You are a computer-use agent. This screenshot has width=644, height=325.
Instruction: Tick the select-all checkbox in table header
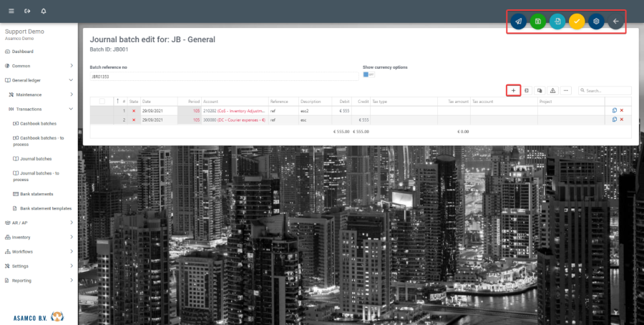click(x=102, y=102)
